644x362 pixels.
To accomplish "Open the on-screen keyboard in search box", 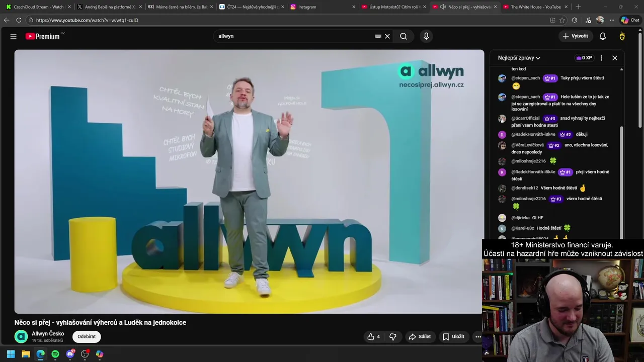I will click(x=378, y=36).
